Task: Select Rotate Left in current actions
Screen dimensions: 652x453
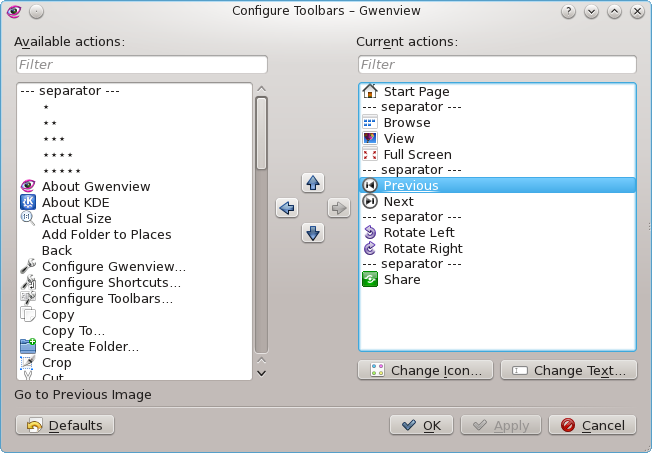Action: coord(412,233)
